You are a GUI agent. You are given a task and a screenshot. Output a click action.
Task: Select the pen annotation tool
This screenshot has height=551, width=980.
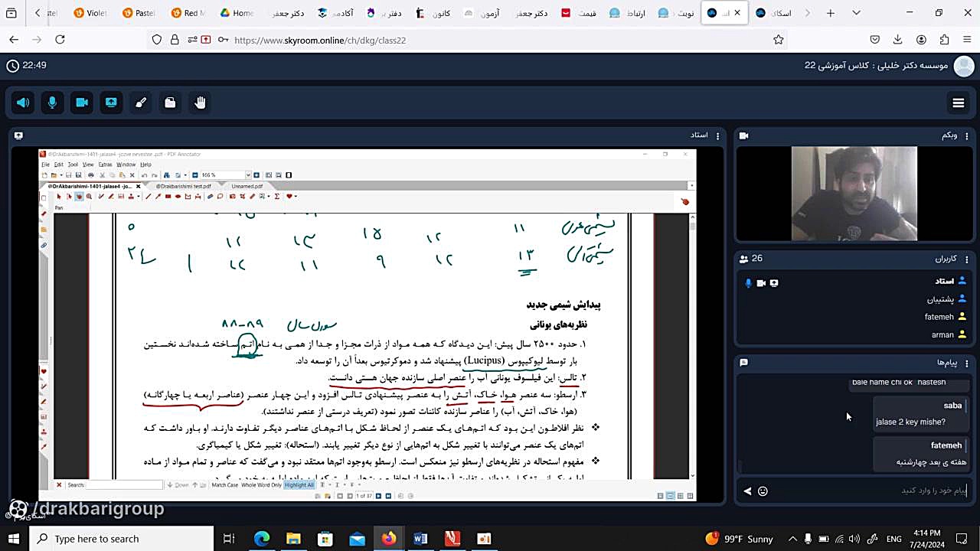coord(101,196)
